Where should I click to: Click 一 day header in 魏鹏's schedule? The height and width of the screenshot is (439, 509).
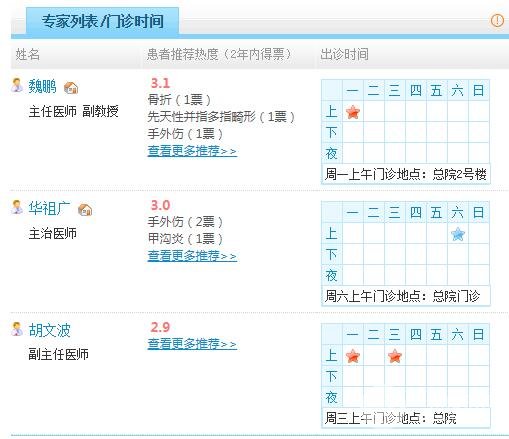click(353, 90)
